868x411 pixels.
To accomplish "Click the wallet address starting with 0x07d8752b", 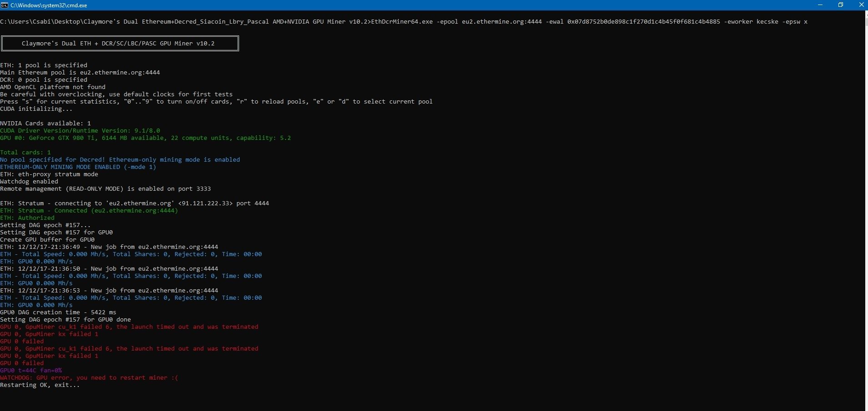I will coord(644,22).
